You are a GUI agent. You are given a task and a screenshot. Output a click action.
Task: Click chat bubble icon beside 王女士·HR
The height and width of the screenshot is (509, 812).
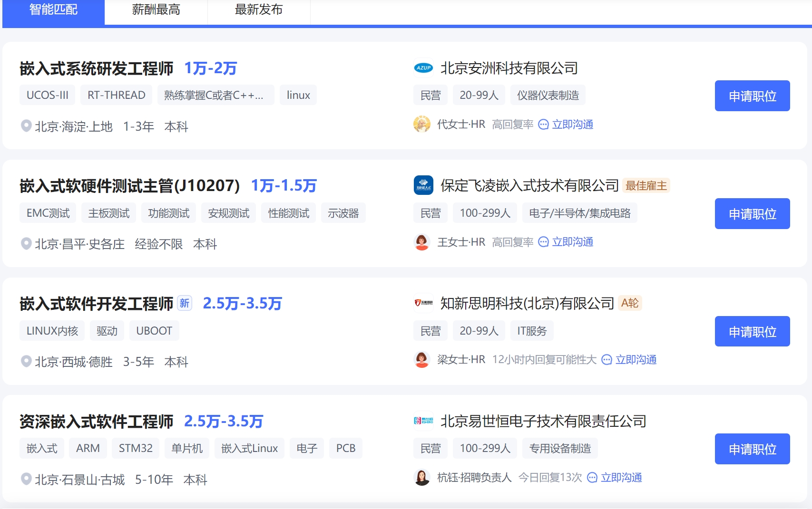coord(543,242)
